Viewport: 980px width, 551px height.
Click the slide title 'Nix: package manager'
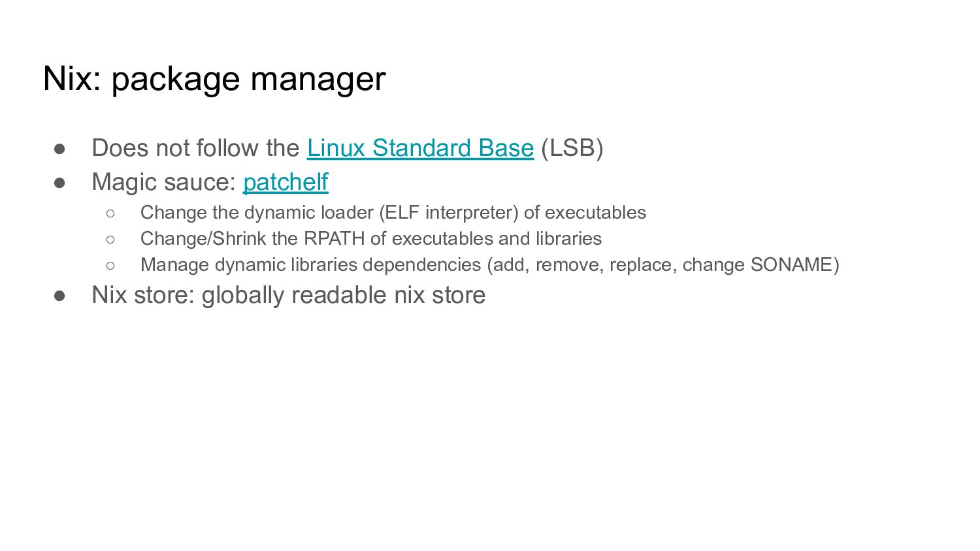(x=214, y=79)
